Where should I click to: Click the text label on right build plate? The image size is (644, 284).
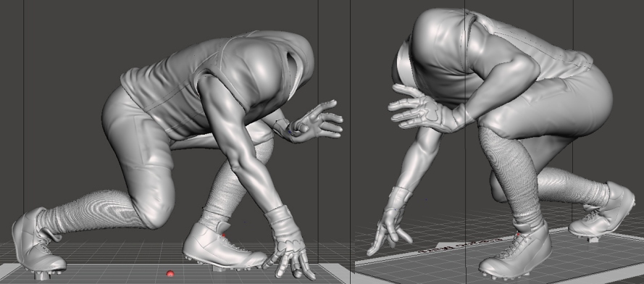click(x=460, y=245)
